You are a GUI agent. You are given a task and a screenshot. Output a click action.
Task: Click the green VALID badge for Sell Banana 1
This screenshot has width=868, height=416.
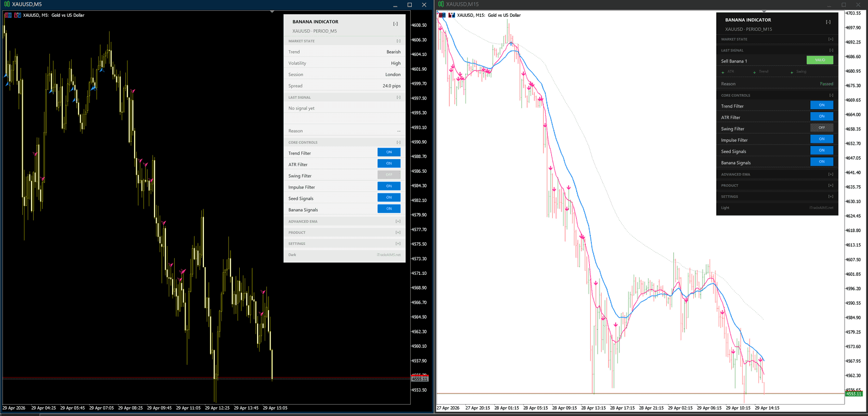click(820, 60)
